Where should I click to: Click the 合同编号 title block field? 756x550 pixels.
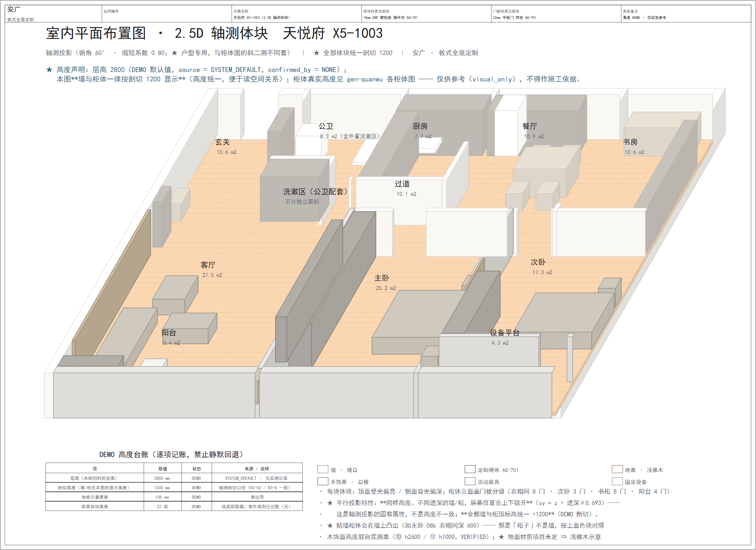coord(167,14)
